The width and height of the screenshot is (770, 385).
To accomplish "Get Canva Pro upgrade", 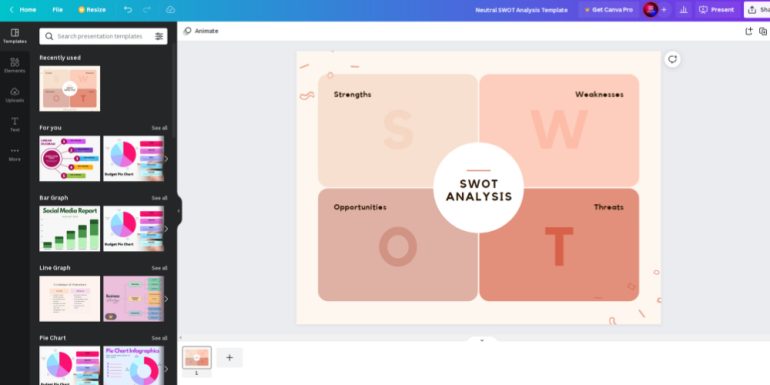I will (x=608, y=10).
